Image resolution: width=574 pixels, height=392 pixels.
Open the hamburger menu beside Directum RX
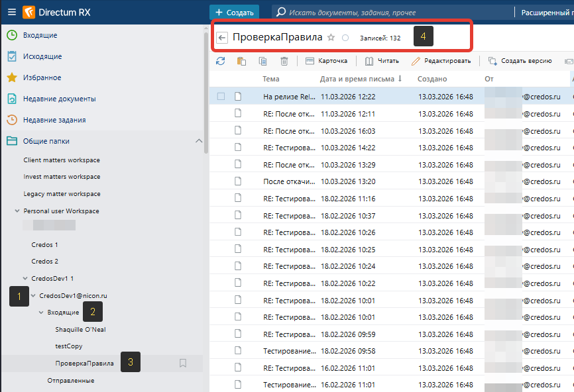pyautogui.click(x=12, y=12)
